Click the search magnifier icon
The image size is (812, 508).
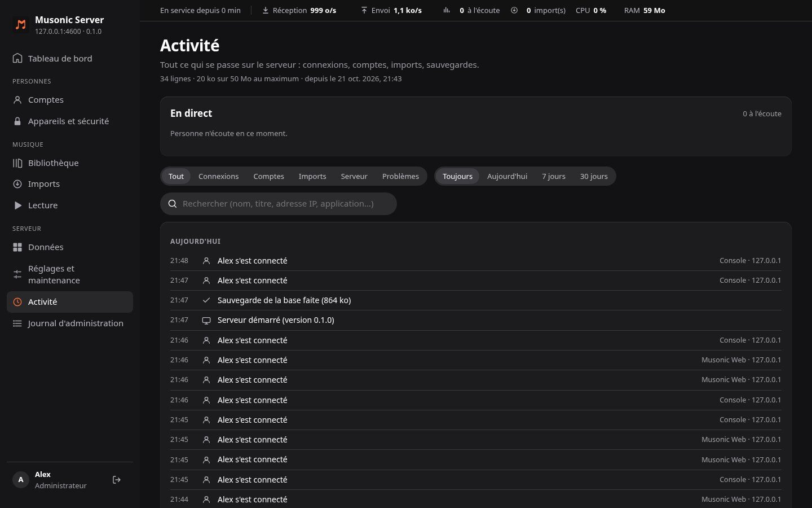[x=173, y=204]
